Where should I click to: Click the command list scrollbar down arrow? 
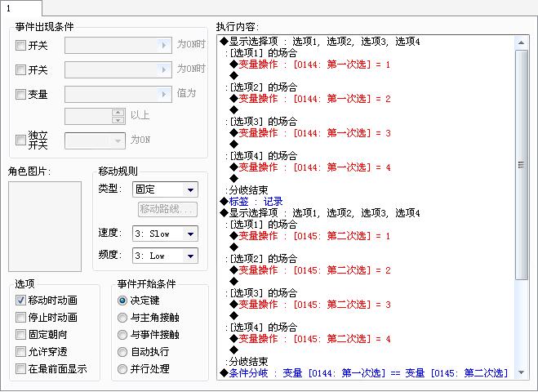coord(521,372)
